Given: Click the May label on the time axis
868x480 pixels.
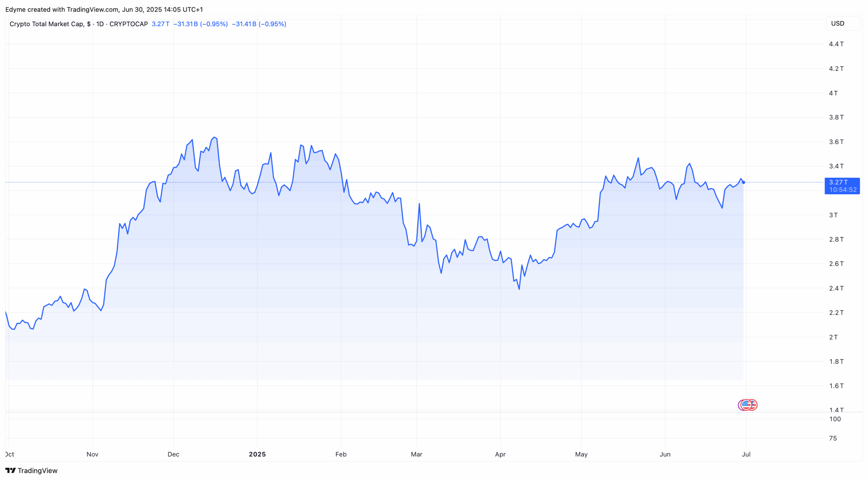Looking at the screenshot, I should tap(581, 454).
